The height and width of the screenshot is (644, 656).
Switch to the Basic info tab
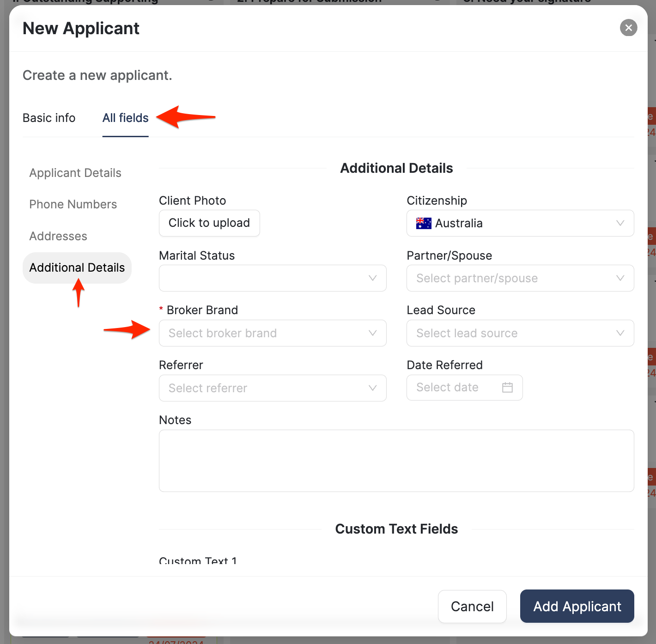pyautogui.click(x=49, y=118)
